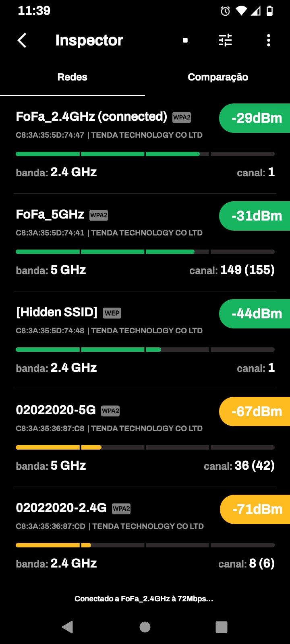Image resolution: width=290 pixels, height=644 pixels.
Task: Tap the WEP badge on Hidden SSID
Action: click(x=112, y=313)
